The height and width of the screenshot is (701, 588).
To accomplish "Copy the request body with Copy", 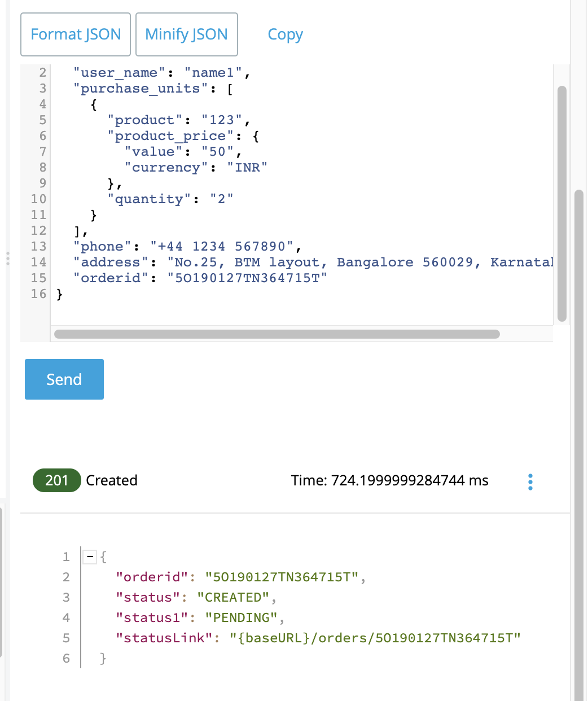I will point(285,34).
